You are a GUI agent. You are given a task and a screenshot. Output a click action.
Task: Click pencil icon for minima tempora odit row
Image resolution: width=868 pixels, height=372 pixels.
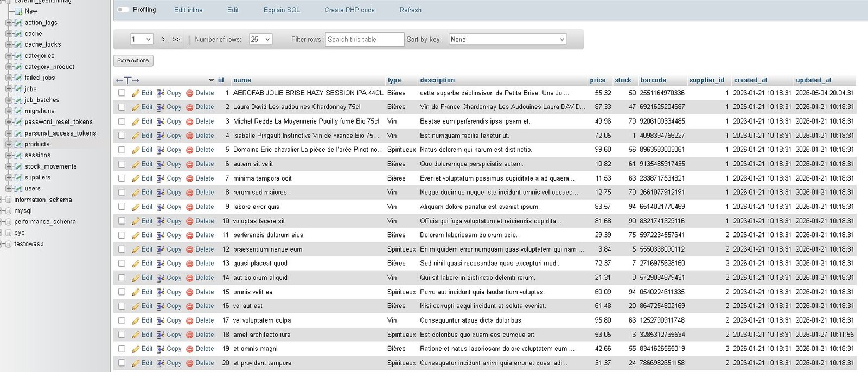point(136,178)
